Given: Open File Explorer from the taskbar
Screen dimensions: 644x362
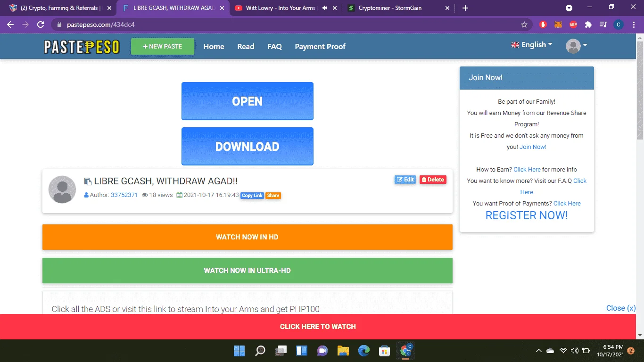Looking at the screenshot, I should click(343, 351).
